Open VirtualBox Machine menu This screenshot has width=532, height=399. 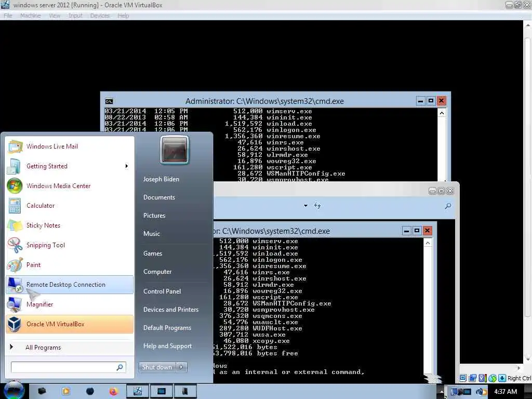pos(31,16)
